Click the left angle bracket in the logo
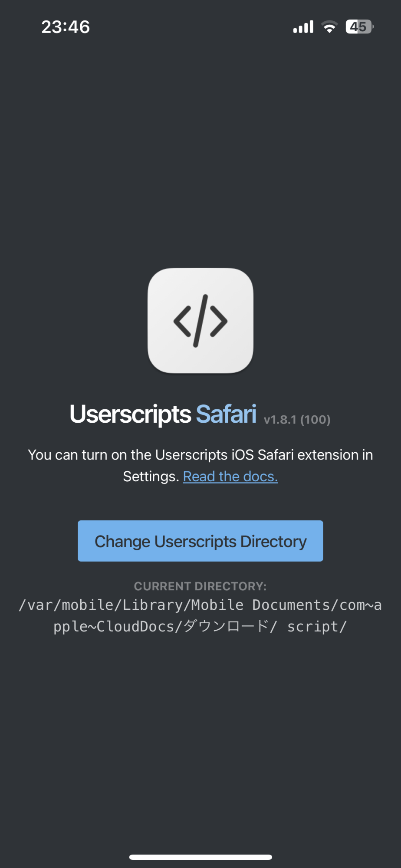This screenshot has width=401, height=868. [x=182, y=321]
